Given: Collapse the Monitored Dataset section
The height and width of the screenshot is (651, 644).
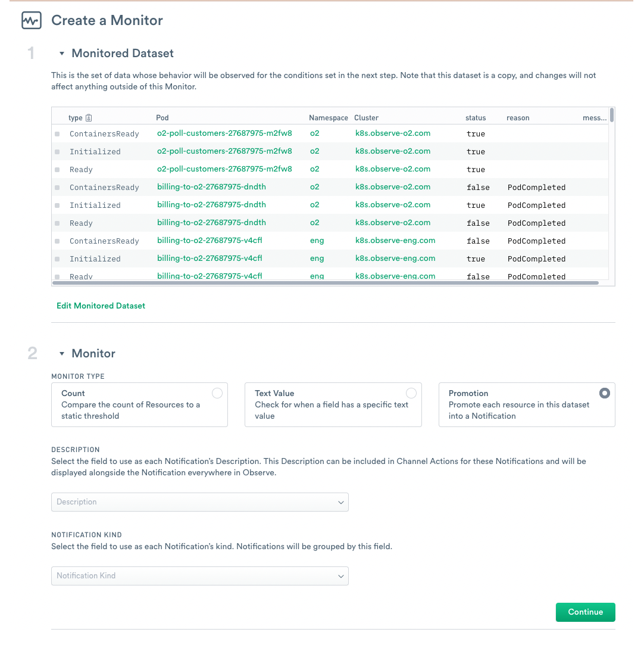Looking at the screenshot, I should tap(62, 54).
